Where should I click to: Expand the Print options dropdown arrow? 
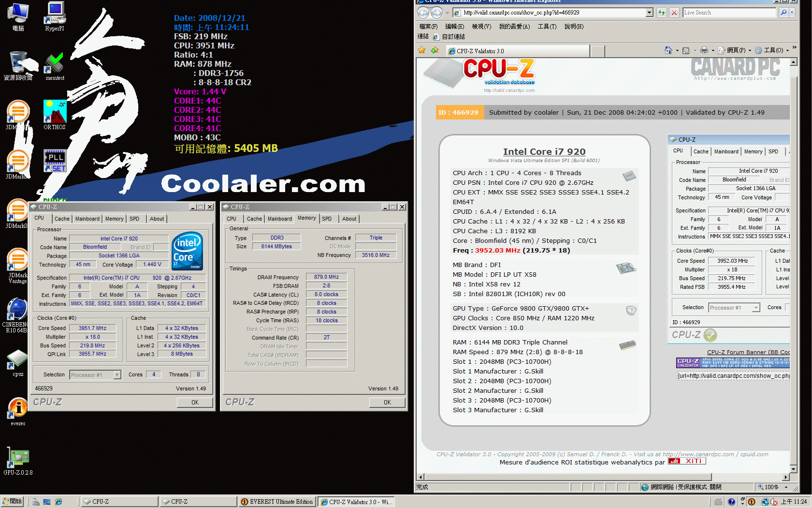(712, 50)
